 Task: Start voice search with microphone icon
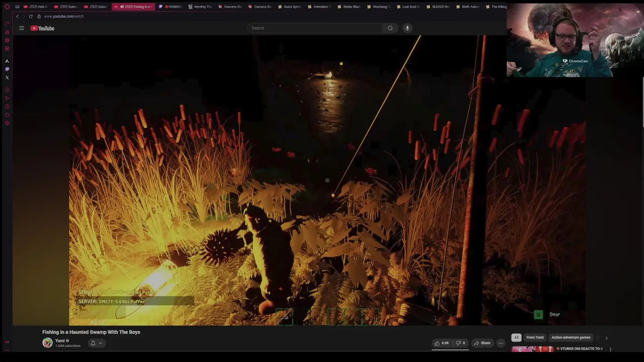[x=408, y=28]
